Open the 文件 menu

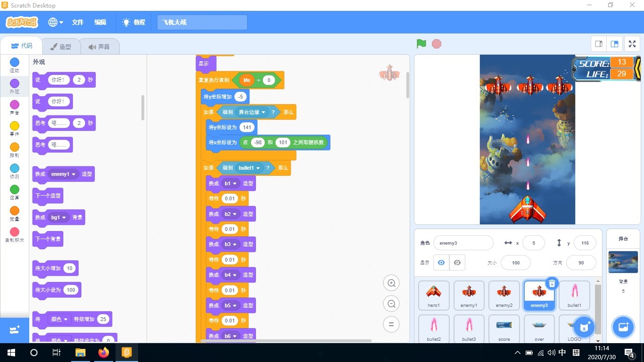[78, 22]
